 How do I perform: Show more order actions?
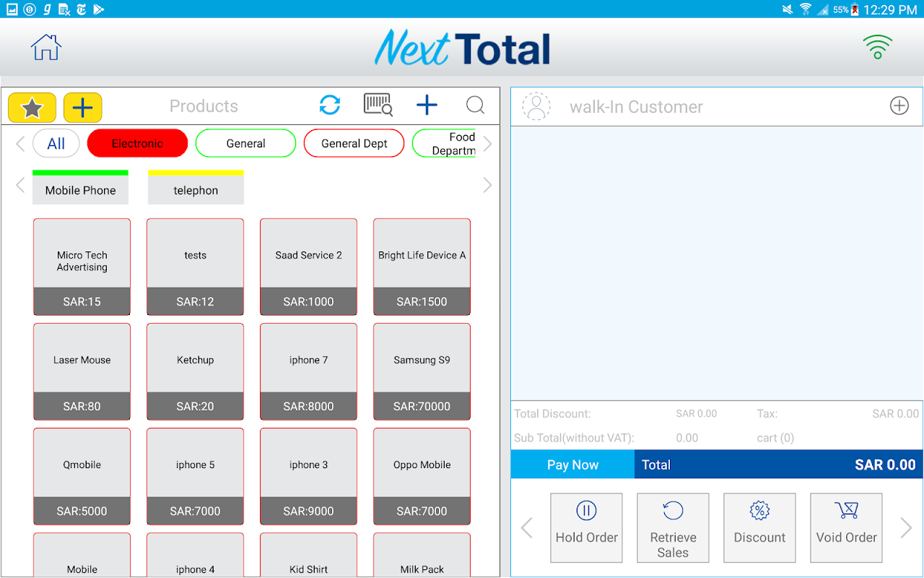pyautogui.click(x=906, y=528)
